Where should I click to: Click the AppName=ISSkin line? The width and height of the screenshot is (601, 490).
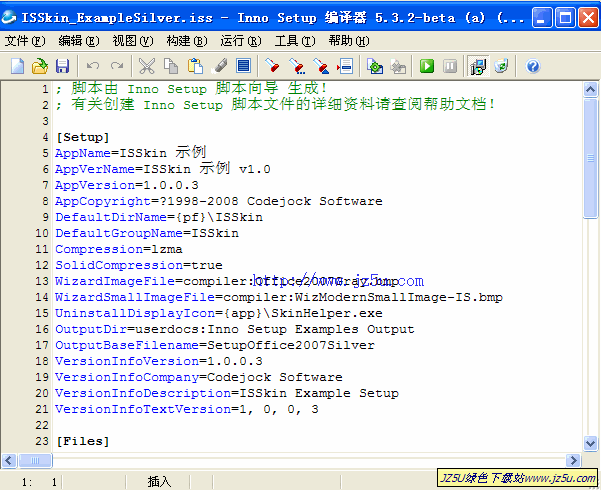[131, 153]
